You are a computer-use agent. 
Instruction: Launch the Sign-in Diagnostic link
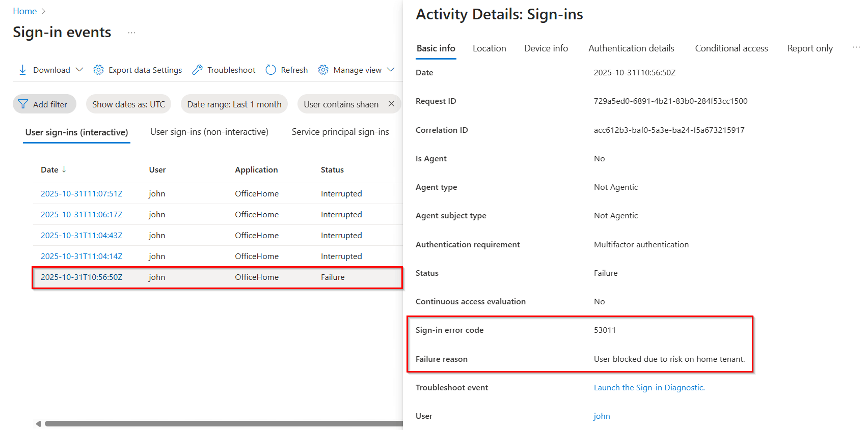(649, 388)
